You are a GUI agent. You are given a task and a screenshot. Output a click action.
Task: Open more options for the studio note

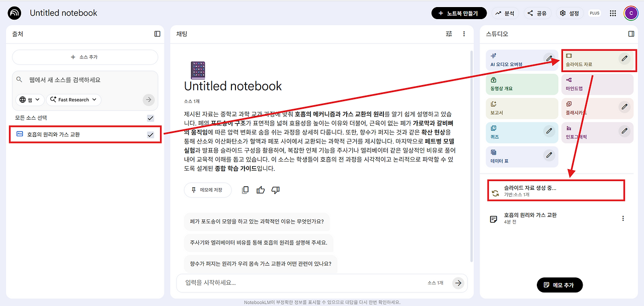(x=623, y=218)
